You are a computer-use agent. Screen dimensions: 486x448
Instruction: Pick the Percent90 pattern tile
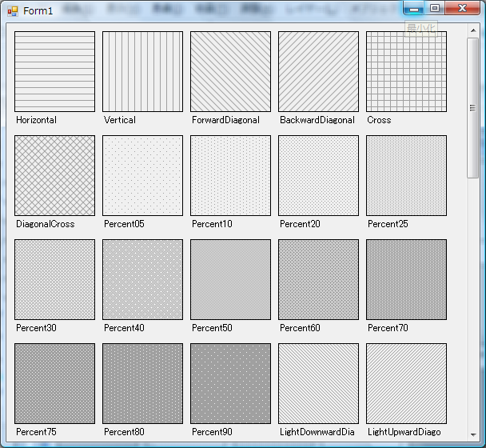pos(230,383)
